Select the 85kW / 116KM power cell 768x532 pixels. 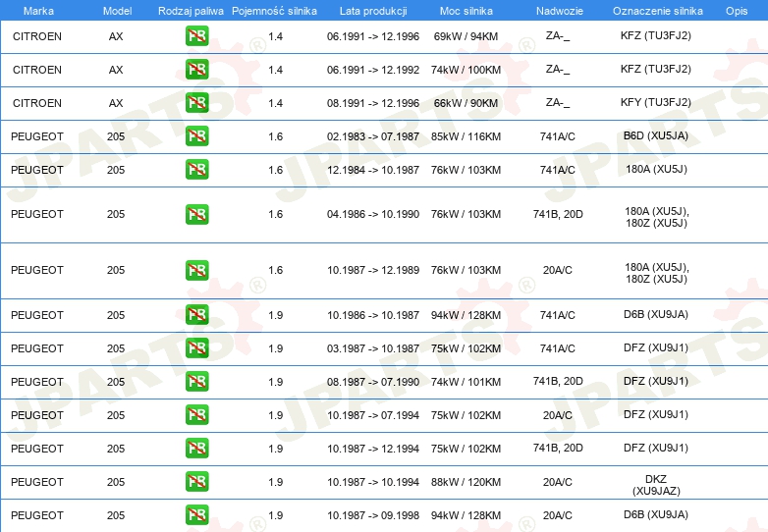(x=466, y=136)
